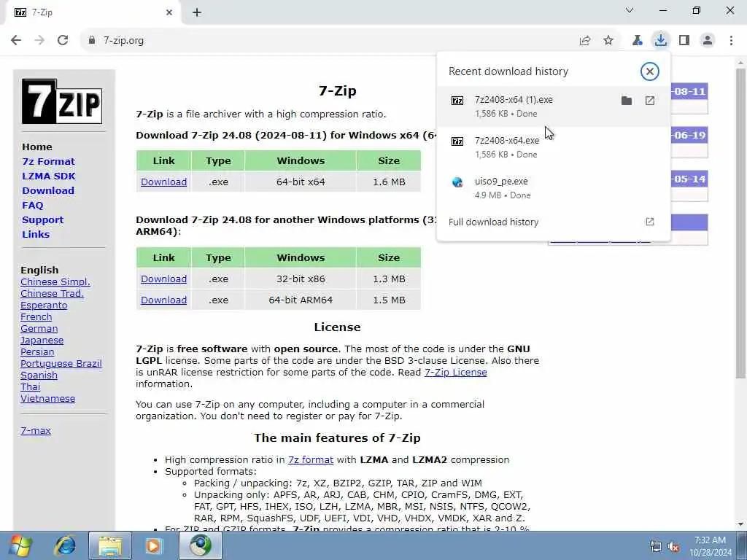Switch language to Esperanto
This screenshot has width=747, height=560.
pos(44,306)
